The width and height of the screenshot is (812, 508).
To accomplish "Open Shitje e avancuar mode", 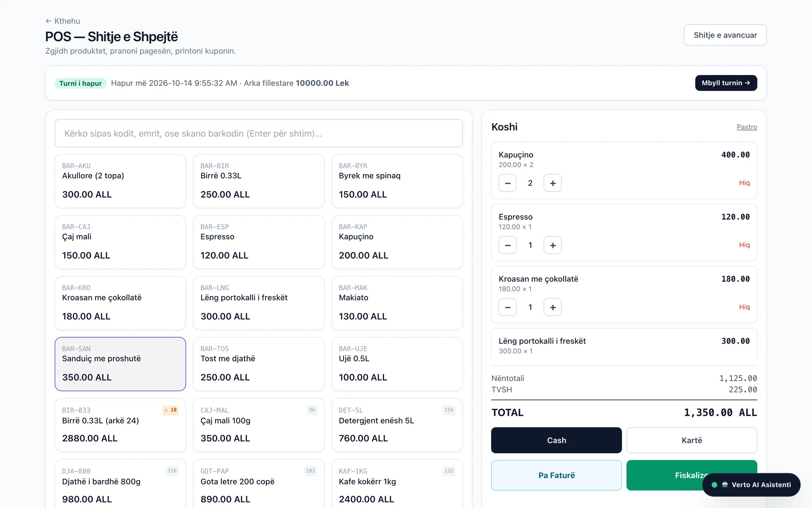I will tap(725, 35).
